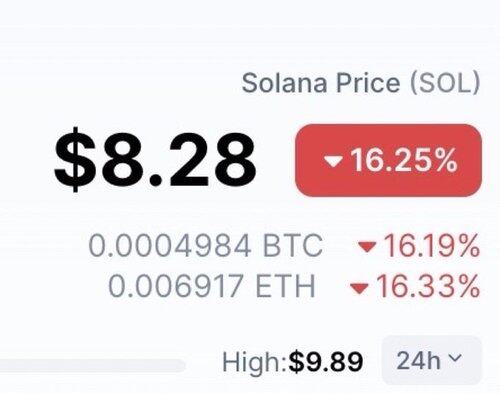Click the chevron icon next to 24h
Viewport: 500px width, 394px height.
tap(455, 358)
